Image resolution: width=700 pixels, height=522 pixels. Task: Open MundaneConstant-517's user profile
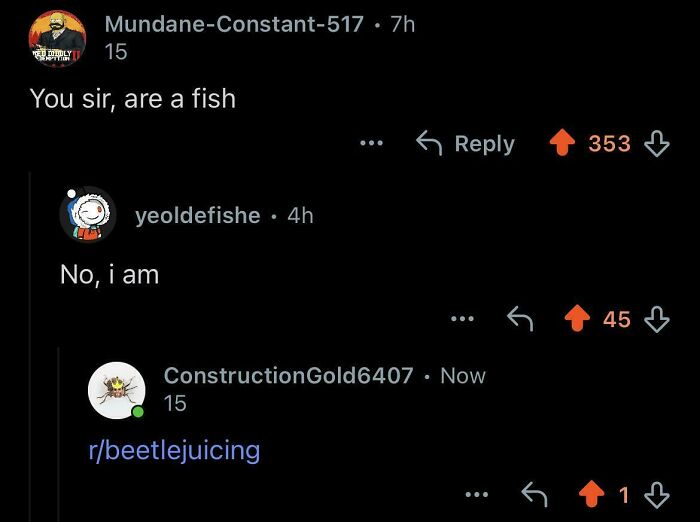pos(234,23)
